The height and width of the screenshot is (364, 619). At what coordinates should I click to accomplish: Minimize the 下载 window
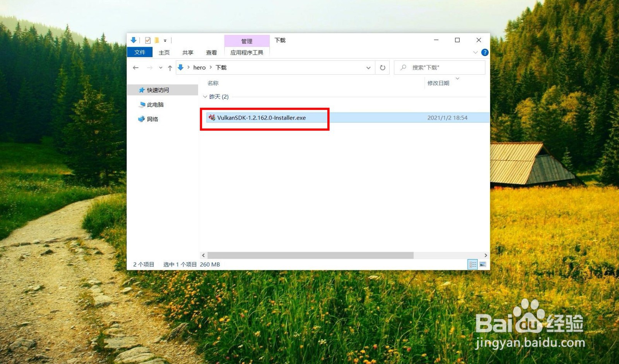pyautogui.click(x=436, y=40)
